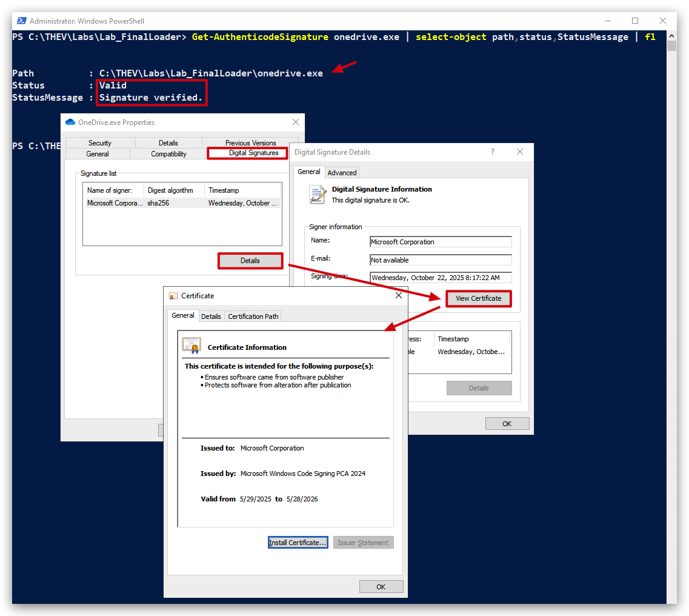This screenshot has height=616, width=689.
Task: Switch to General tab in OneDrive.exe Properties
Action: [98, 154]
